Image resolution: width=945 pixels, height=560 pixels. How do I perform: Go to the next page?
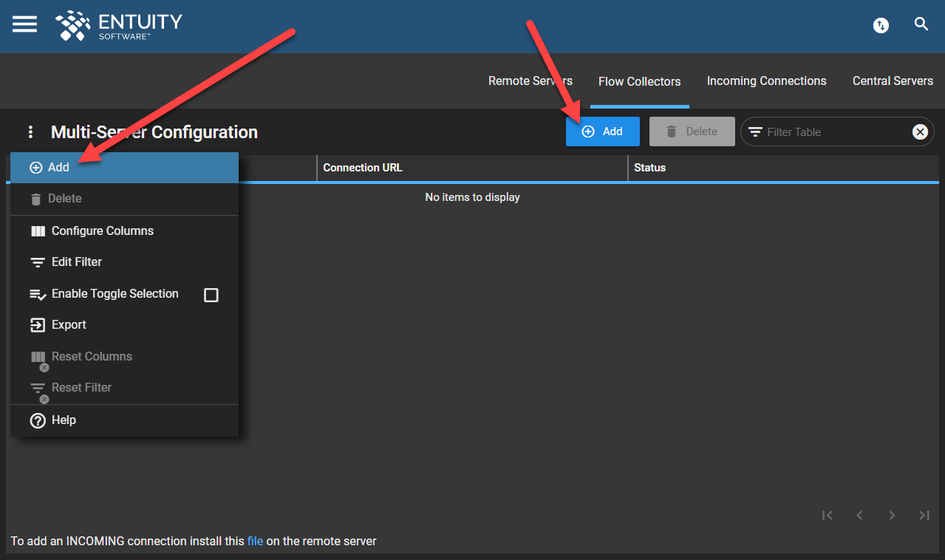tap(892, 516)
